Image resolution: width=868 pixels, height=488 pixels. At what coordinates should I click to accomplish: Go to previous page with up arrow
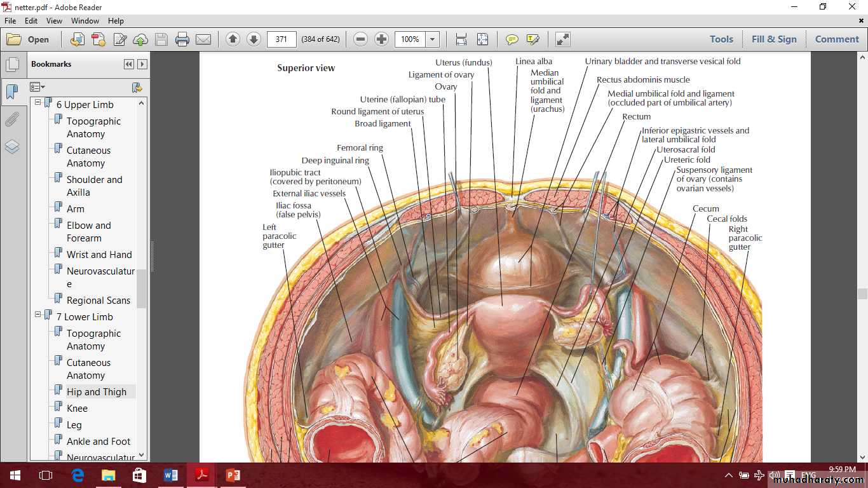click(233, 39)
